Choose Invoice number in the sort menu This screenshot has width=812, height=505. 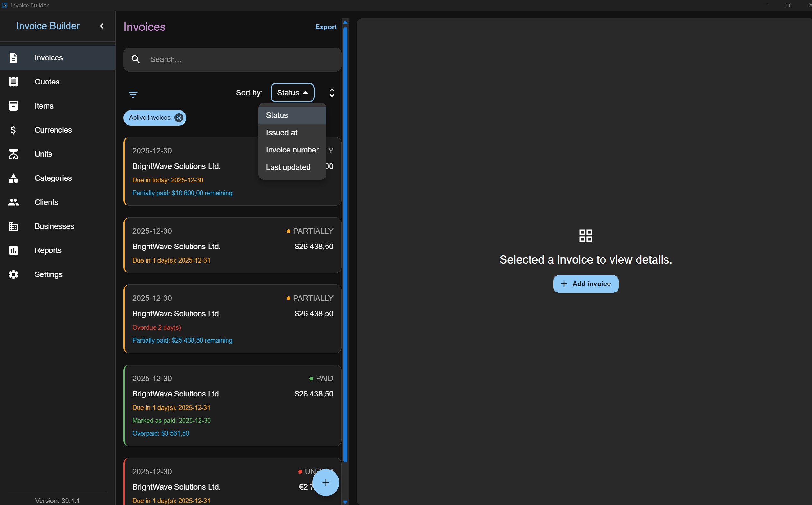click(292, 150)
